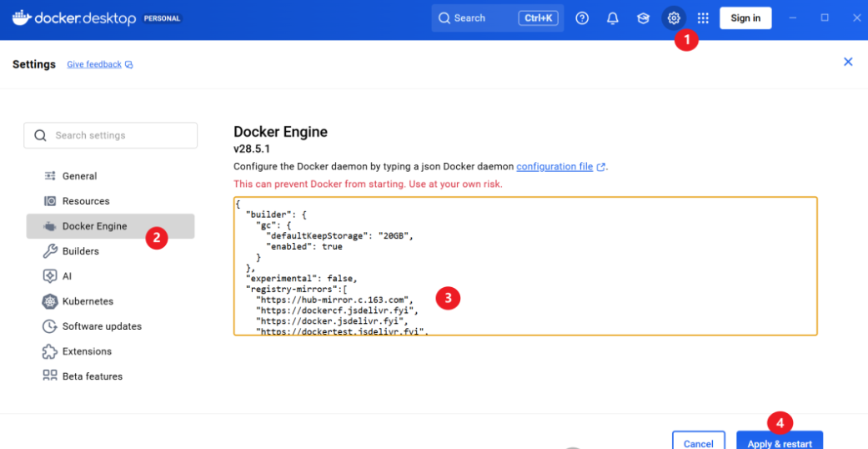Click the feedback icon beside Give feedback
Viewport: 868px width, 449px height.
tap(129, 65)
